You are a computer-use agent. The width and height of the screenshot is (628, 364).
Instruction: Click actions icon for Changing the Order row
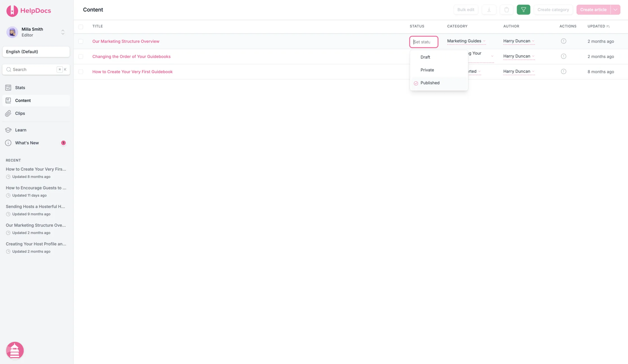pyautogui.click(x=564, y=56)
